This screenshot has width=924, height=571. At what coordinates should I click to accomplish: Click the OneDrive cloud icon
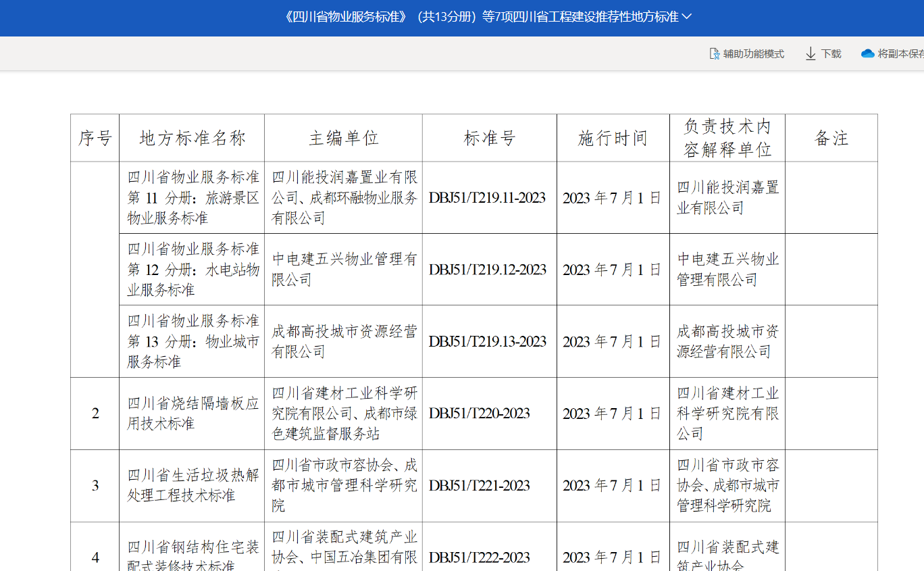[x=868, y=53]
